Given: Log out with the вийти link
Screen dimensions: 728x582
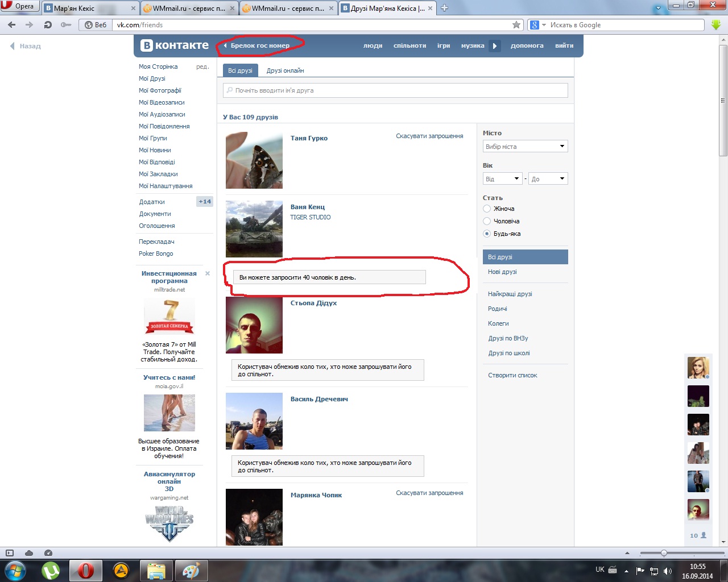Looking at the screenshot, I should (x=564, y=45).
